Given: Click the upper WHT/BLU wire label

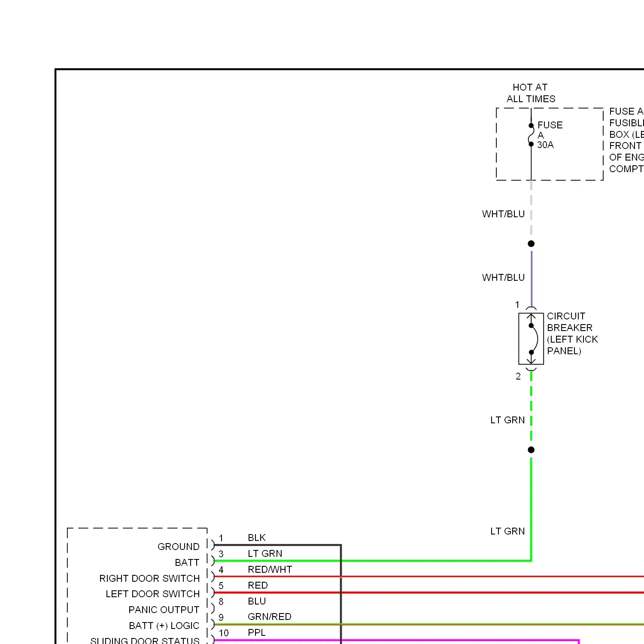Looking at the screenshot, I should tap(503, 214).
